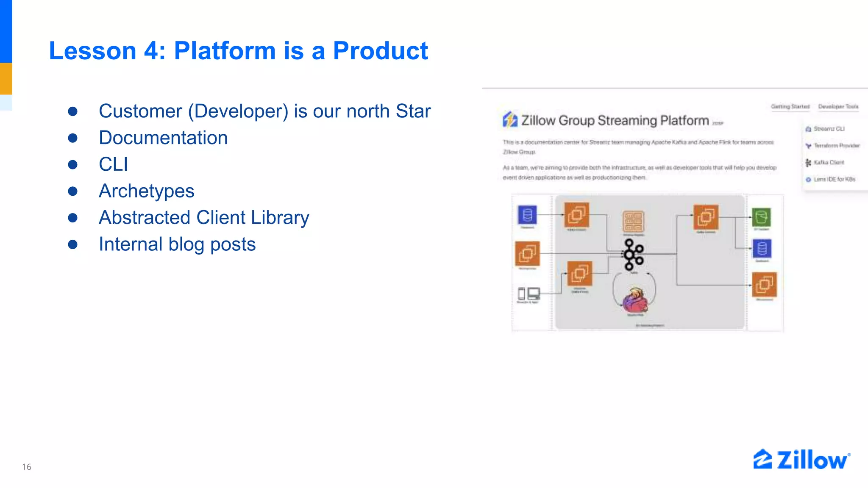Screen dimensions: 868x488
Task: Click the Apache Flink squirrel logo
Action: tap(636, 300)
